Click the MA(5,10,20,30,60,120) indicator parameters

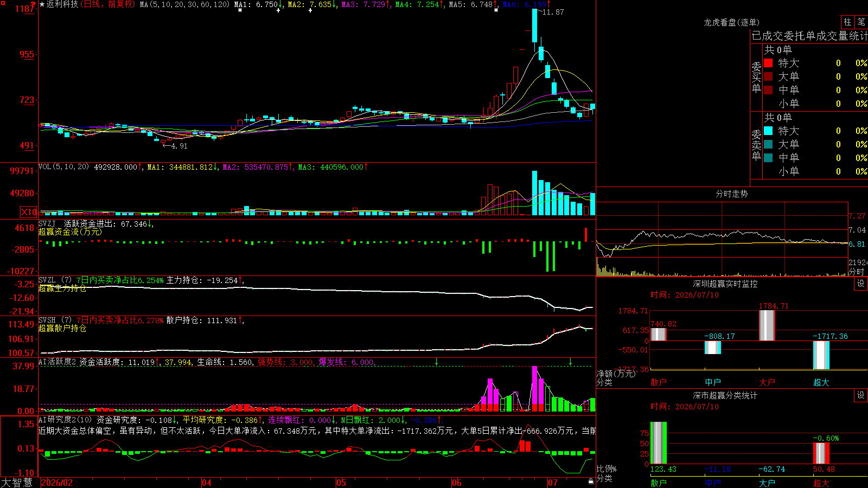pyautogui.click(x=184, y=4)
